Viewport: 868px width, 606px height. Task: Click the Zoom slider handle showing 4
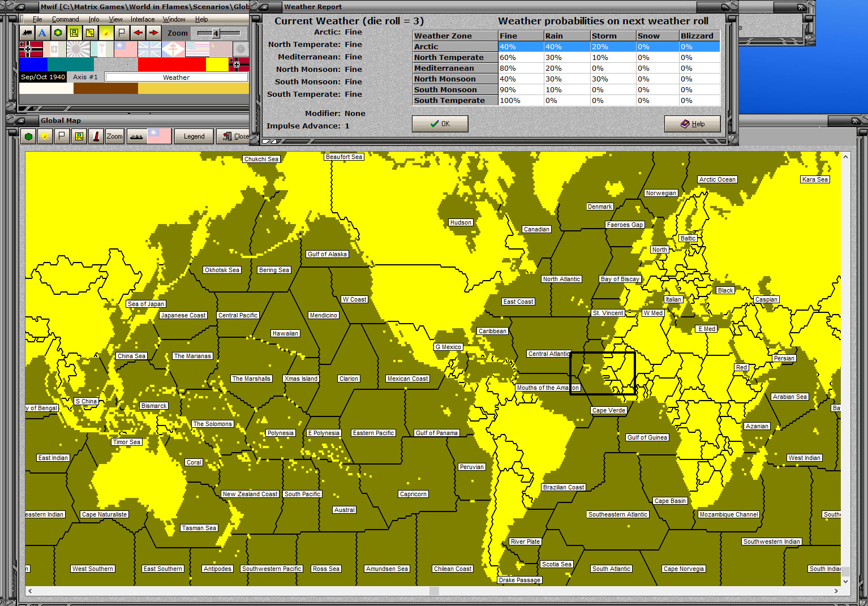(216, 33)
